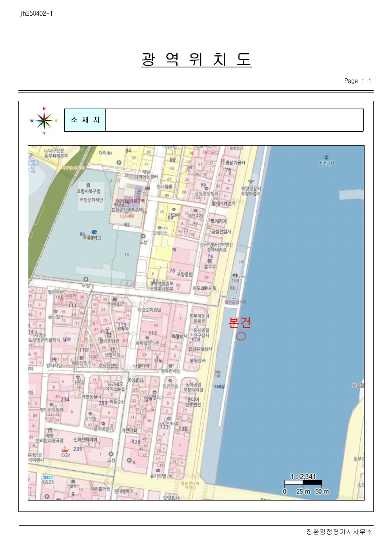Click the 포항문화재단 map label
Screen dimensions: 392x555
(91, 200)
